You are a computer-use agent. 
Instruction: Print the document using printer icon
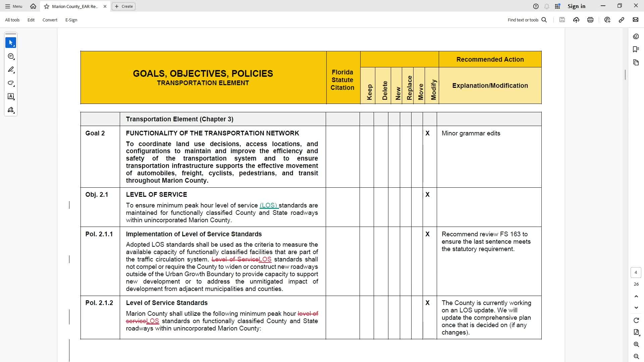pos(590,20)
